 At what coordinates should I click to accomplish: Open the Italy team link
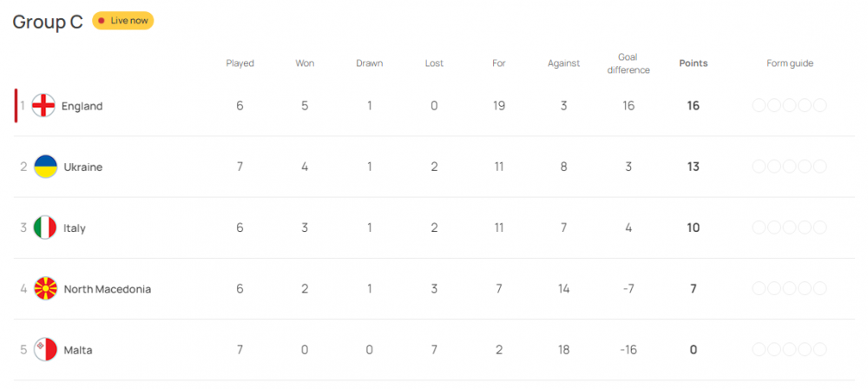point(75,227)
